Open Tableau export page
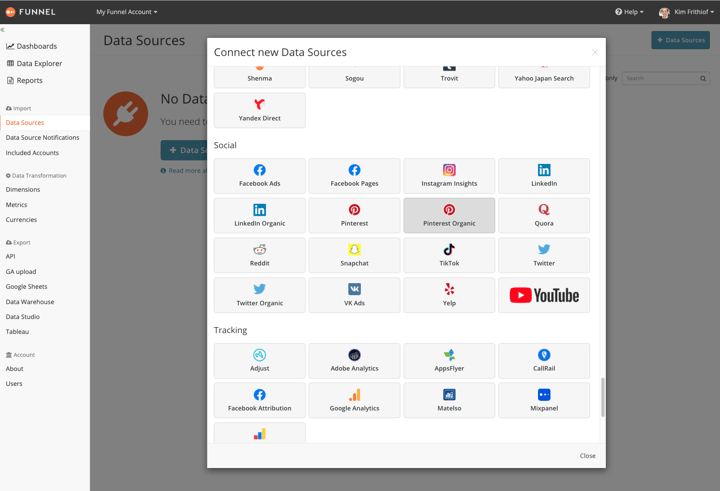The width and height of the screenshot is (720, 491). coord(17,331)
